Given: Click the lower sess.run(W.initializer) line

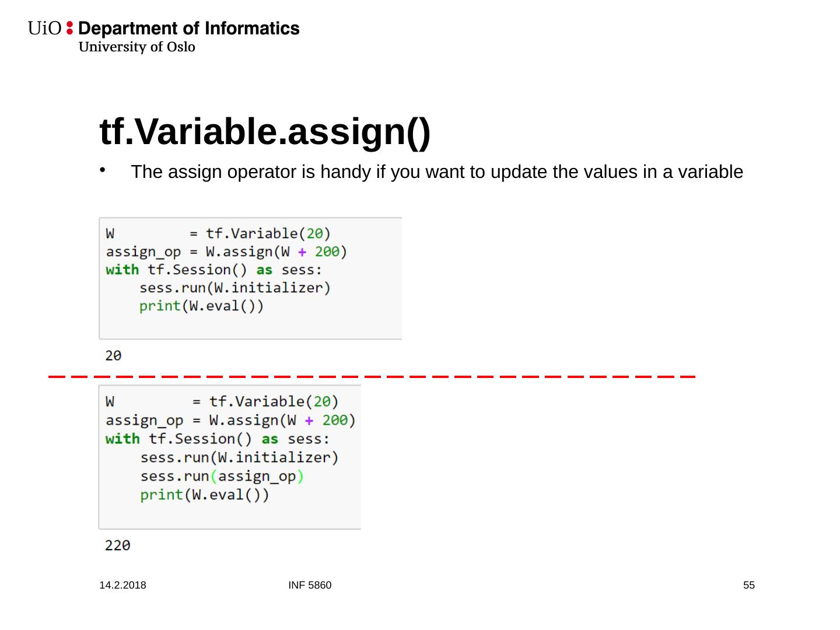Looking at the screenshot, I should (239, 458).
